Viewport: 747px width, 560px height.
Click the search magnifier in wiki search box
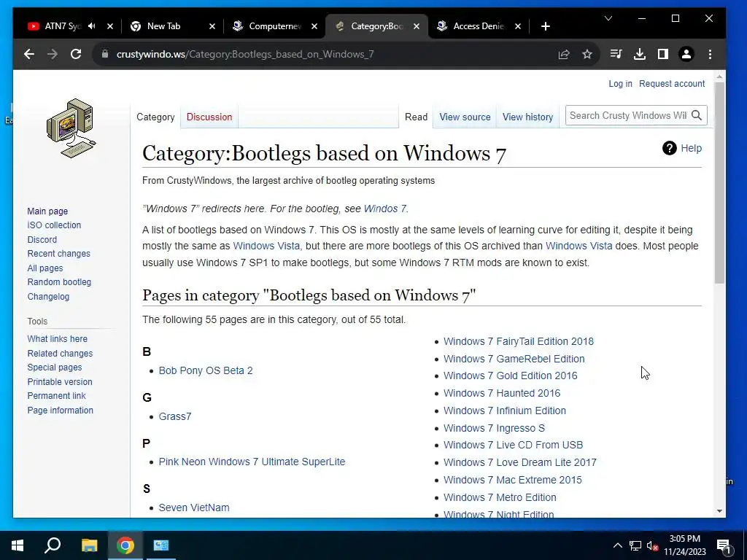coord(697,116)
